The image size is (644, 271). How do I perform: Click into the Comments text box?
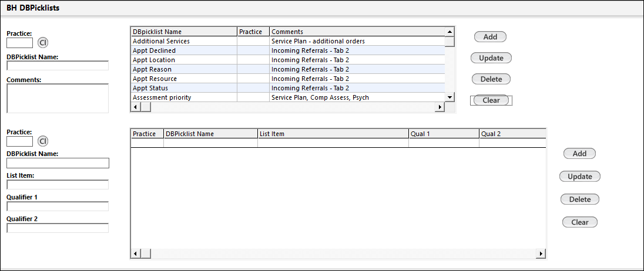[x=58, y=98]
